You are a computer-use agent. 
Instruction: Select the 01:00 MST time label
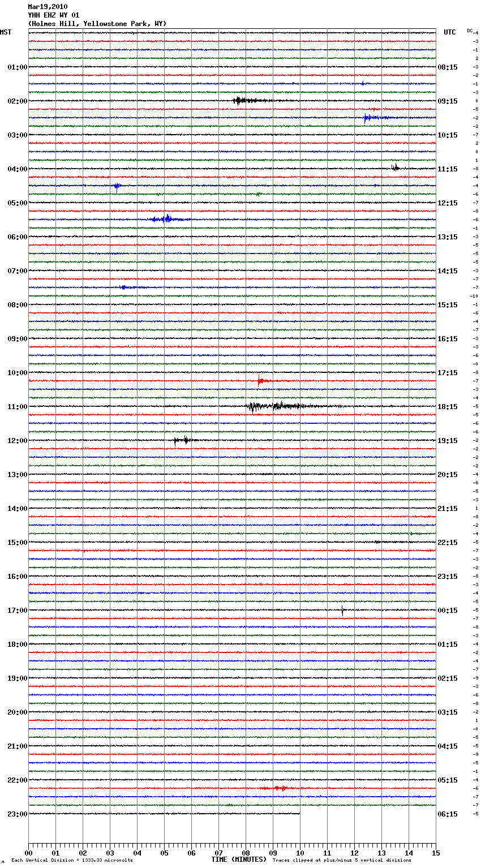point(18,67)
